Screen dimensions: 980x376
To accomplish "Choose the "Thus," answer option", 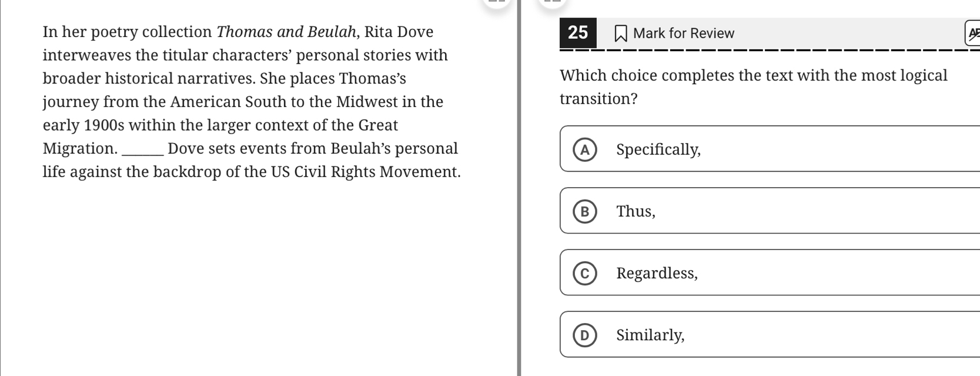I will pyautogui.click(x=636, y=212).
